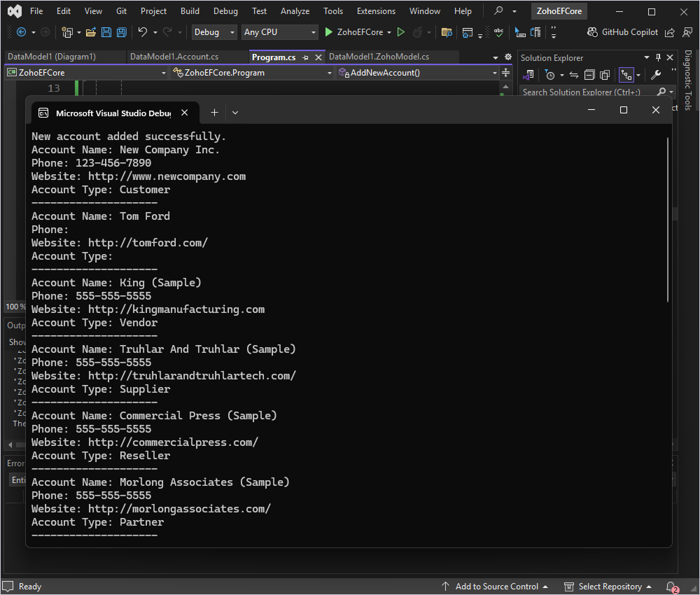Toggle auto-hide pin on Solution Explorer
Screen dimensions: 700x595
point(658,57)
